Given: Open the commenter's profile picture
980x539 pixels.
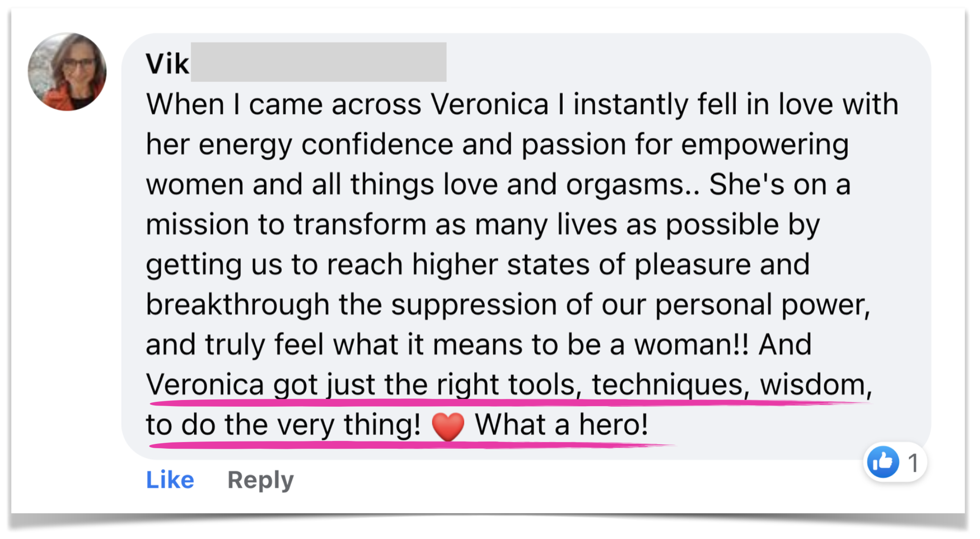Looking at the screenshot, I should (x=67, y=72).
